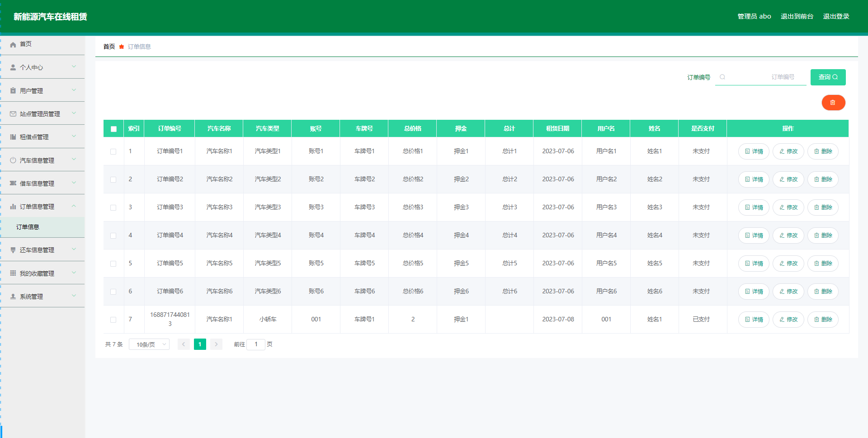868x438 pixels.
Task: Click the bar chart icon beside 订单信息管理
Action: [x=13, y=207]
